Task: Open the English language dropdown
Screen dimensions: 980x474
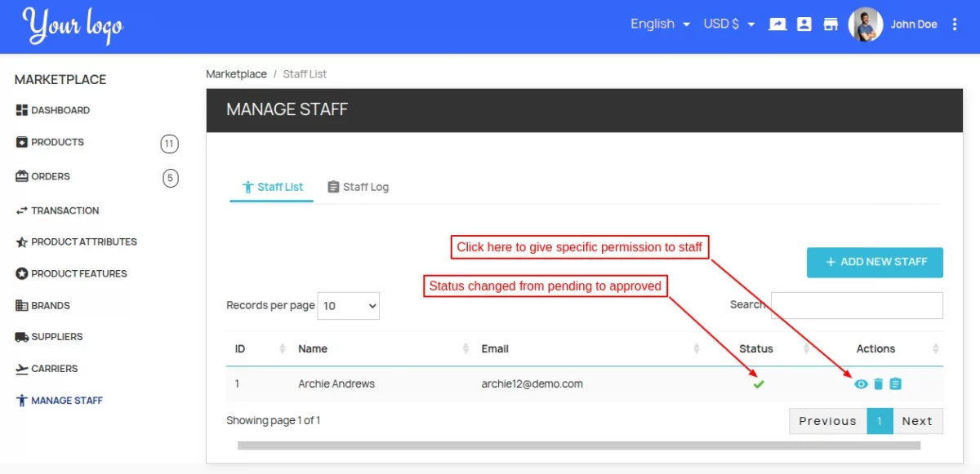Action: pyautogui.click(x=660, y=24)
